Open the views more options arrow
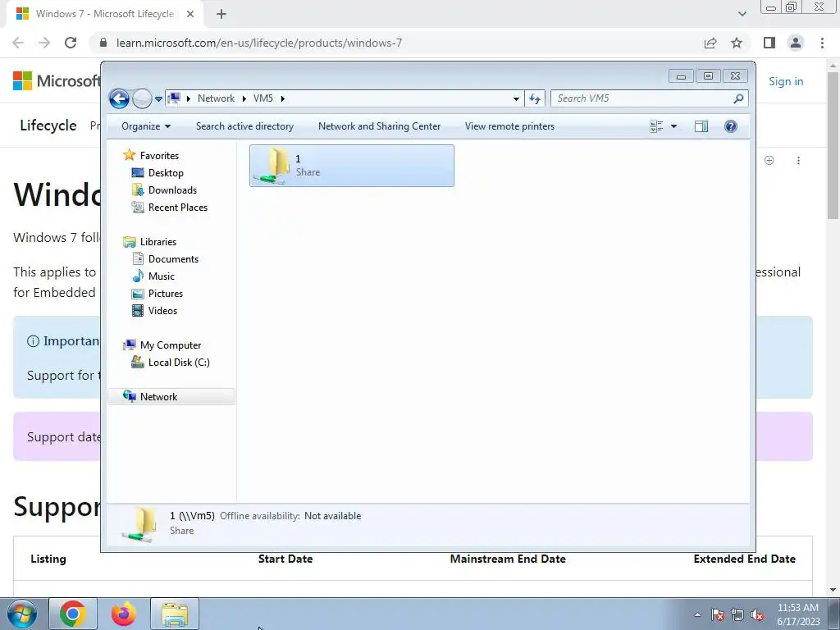The height and width of the screenshot is (630, 840). [x=674, y=126]
